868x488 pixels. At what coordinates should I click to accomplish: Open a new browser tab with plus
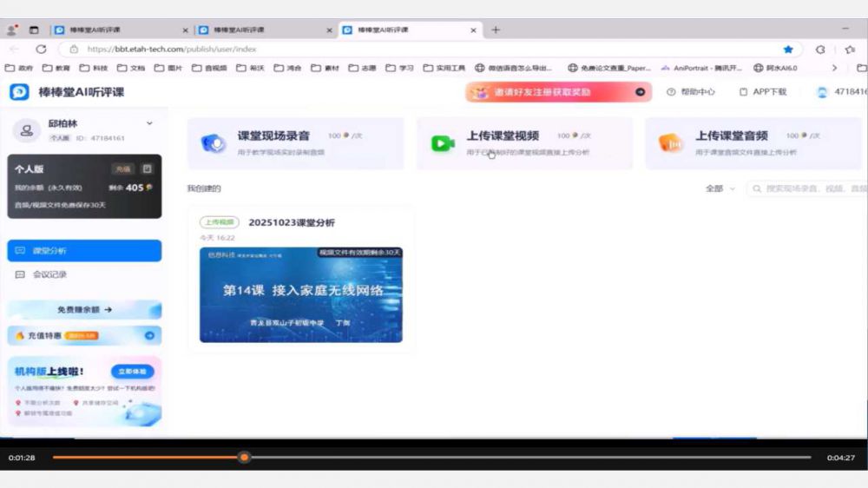(x=496, y=30)
